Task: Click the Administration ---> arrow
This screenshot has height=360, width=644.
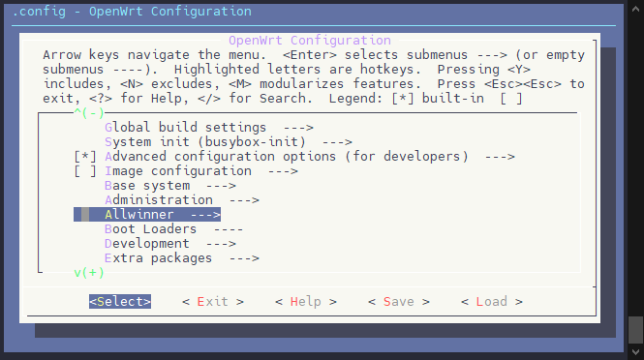Action: click(x=244, y=200)
